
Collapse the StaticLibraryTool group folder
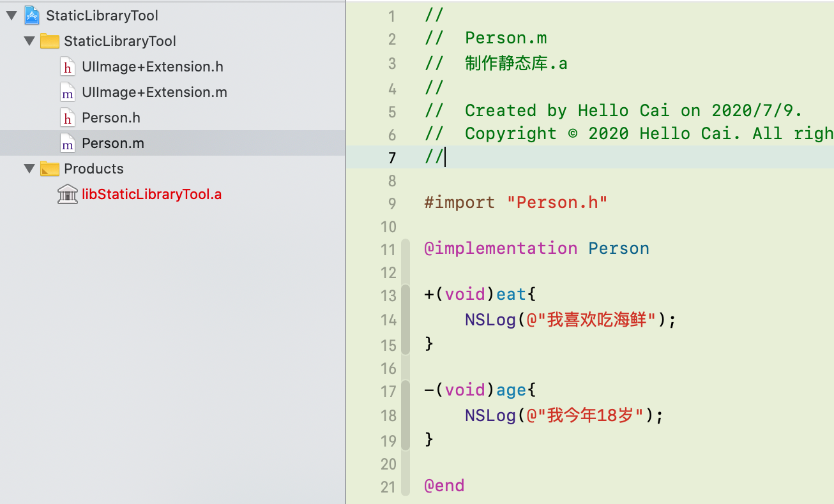pos(29,41)
